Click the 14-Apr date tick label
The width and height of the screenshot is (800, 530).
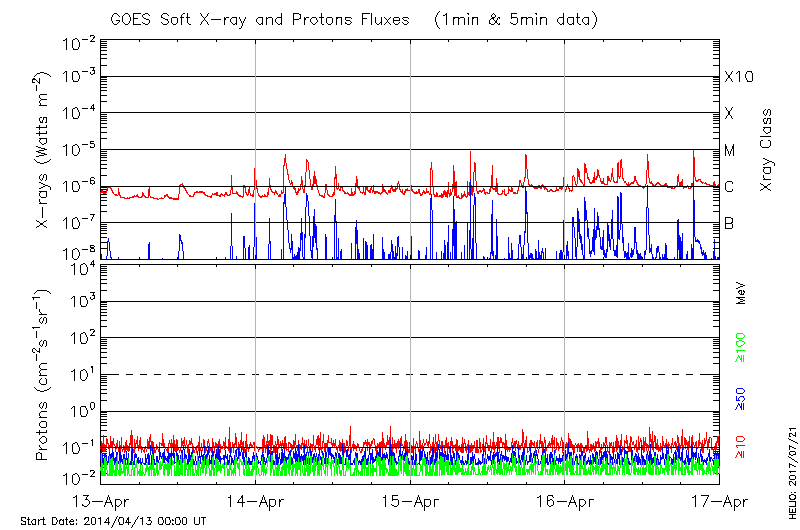click(x=256, y=502)
